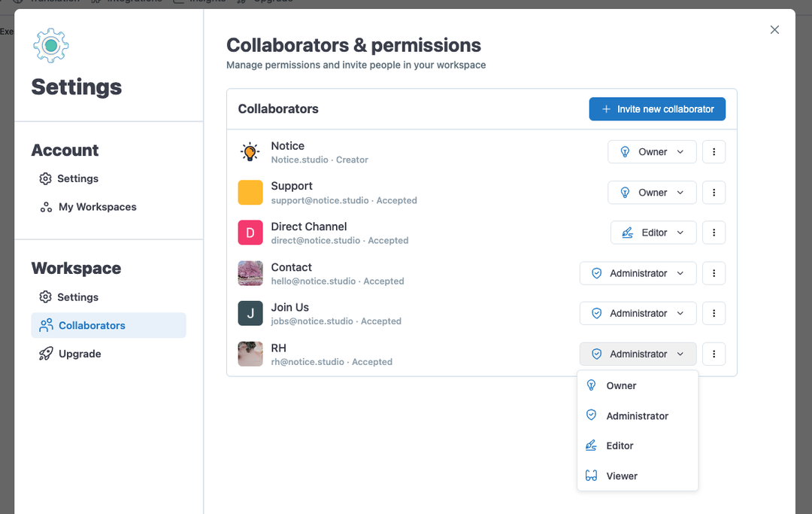
Task: Click the Collaborators & permissions heading
Action: click(x=353, y=45)
